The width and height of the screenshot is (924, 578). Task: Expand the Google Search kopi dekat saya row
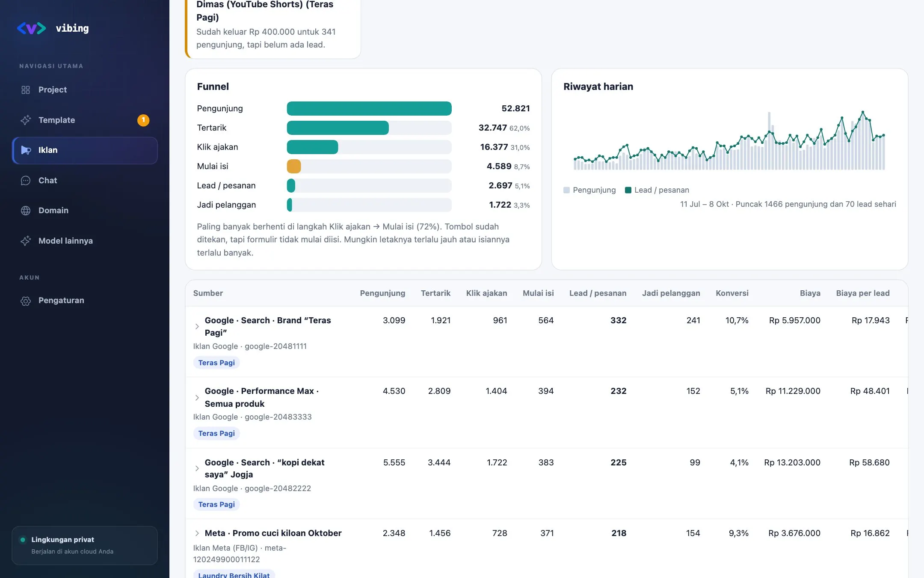[197, 468]
